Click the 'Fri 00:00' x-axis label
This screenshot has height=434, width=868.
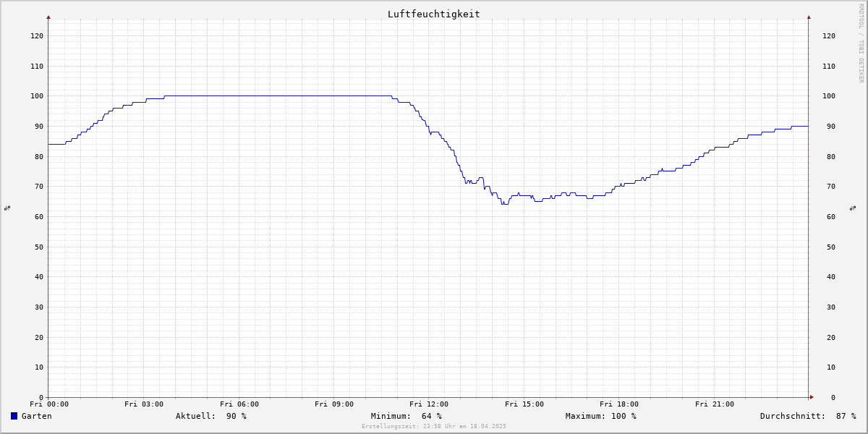point(49,404)
